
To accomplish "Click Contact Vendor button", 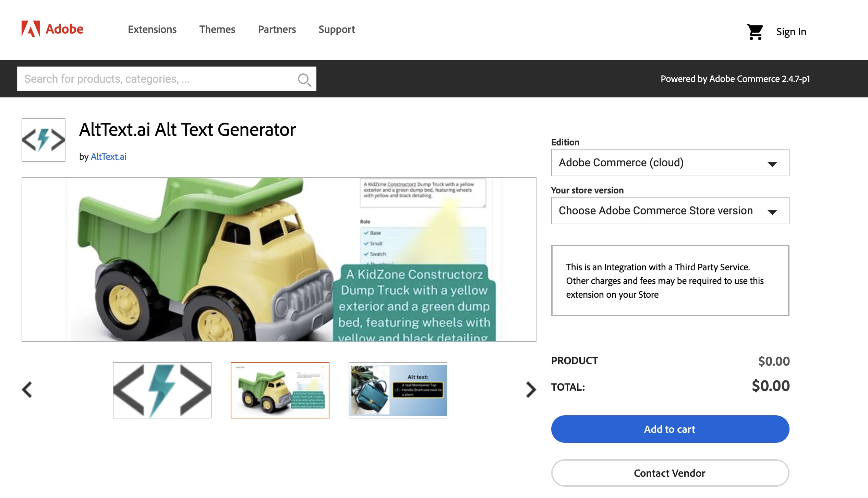I will (x=670, y=473).
